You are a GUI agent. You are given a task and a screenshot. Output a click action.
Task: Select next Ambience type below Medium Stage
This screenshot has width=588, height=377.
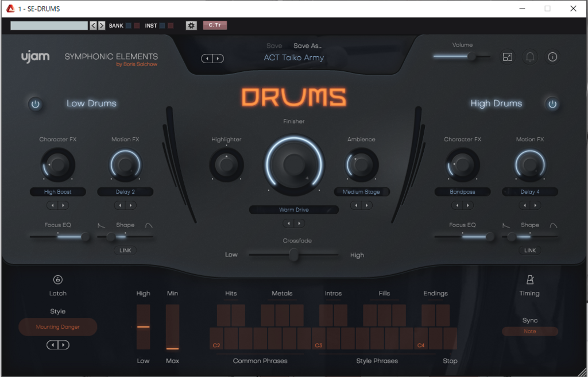click(367, 205)
